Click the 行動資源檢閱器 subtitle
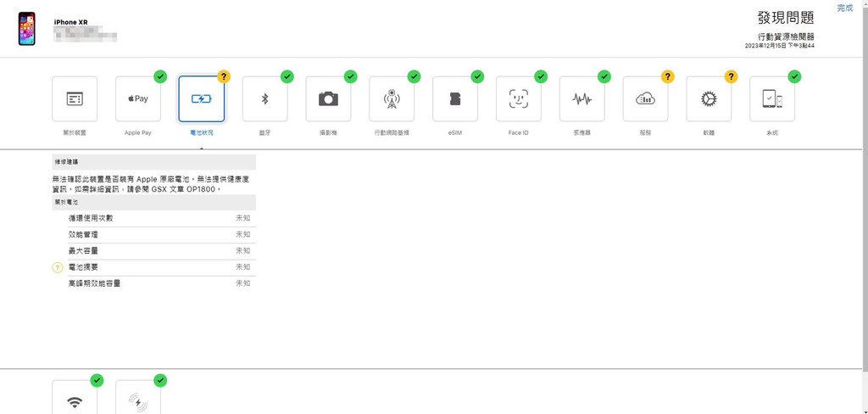This screenshot has width=868, height=414. pyautogui.click(x=786, y=37)
